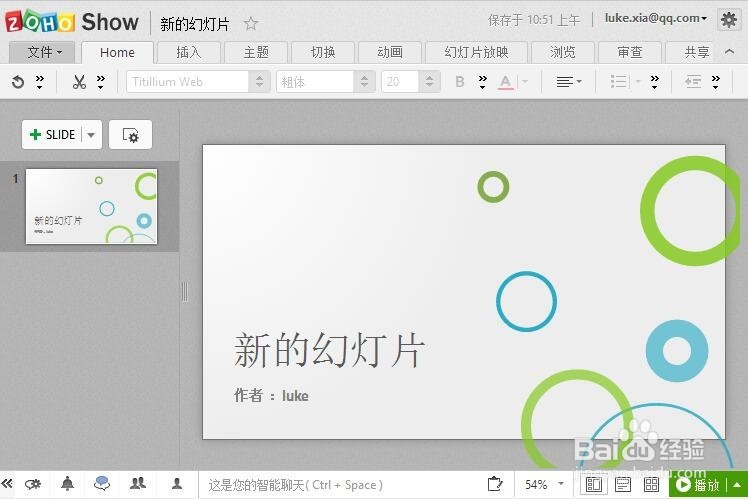Select slide 1 thumbnail
The height and width of the screenshot is (499, 748).
coord(91,206)
